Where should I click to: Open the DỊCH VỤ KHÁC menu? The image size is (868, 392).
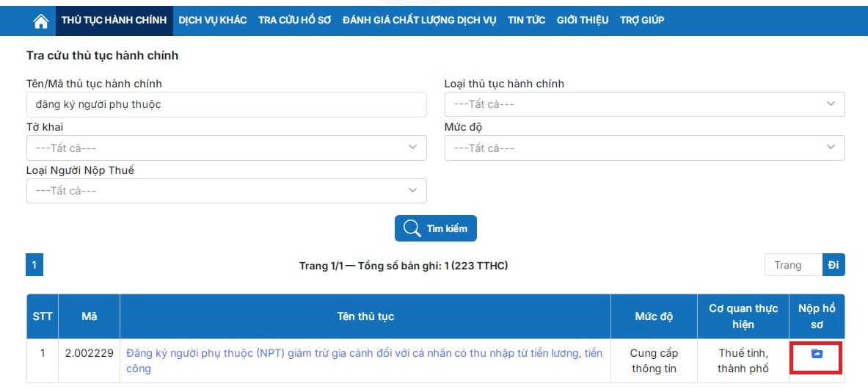point(213,21)
